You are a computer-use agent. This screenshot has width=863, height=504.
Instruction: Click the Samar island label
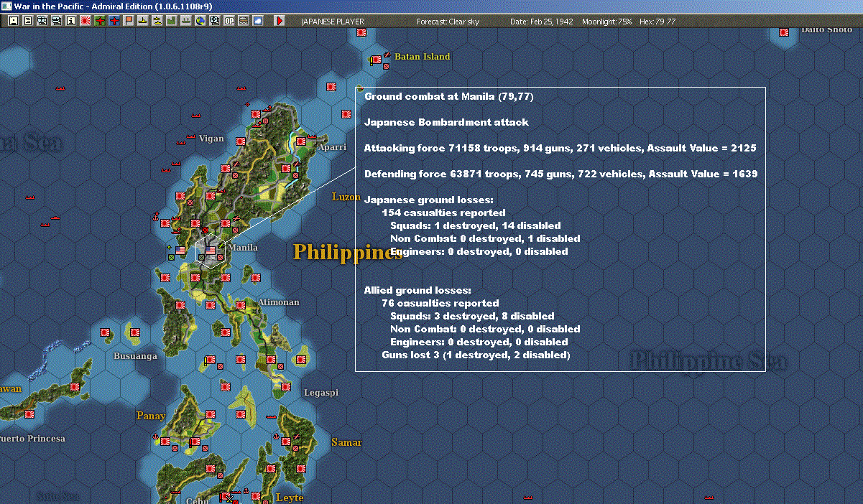[x=346, y=443]
